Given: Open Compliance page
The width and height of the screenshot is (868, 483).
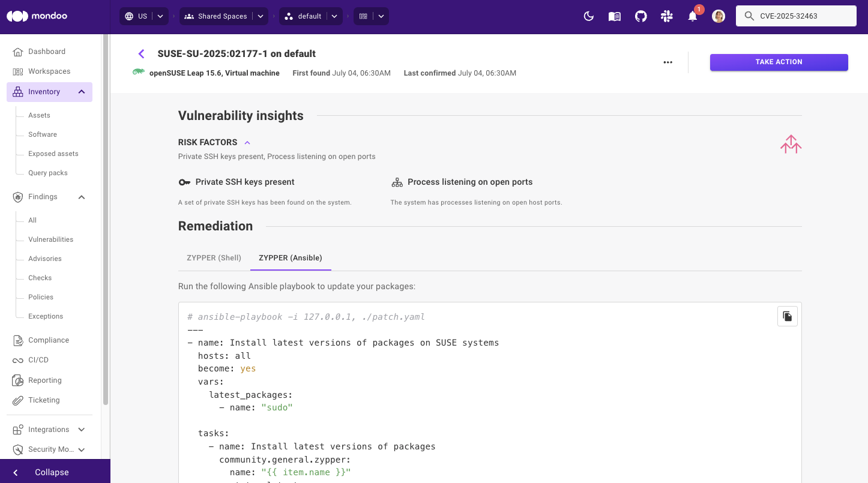Looking at the screenshot, I should click(49, 340).
